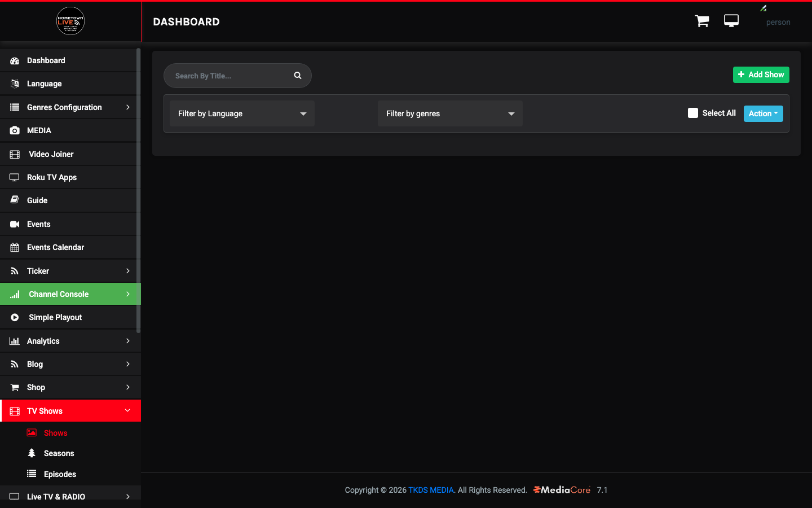Open the Seasons submenu link
812x508 pixels.
click(59, 453)
